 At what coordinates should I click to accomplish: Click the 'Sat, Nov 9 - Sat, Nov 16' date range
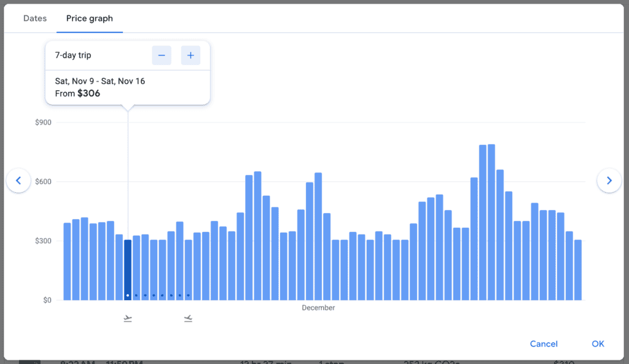(x=100, y=81)
